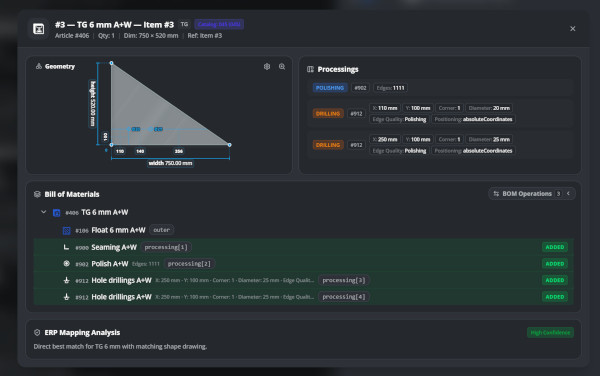600x376 pixels.
Task: Click the 140 dimension label below triangle
Action: [140, 151]
